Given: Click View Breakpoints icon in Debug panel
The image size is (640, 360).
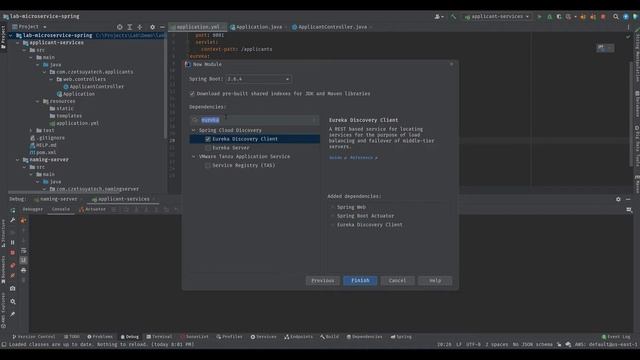Looking at the screenshot, I should tap(13, 265).
